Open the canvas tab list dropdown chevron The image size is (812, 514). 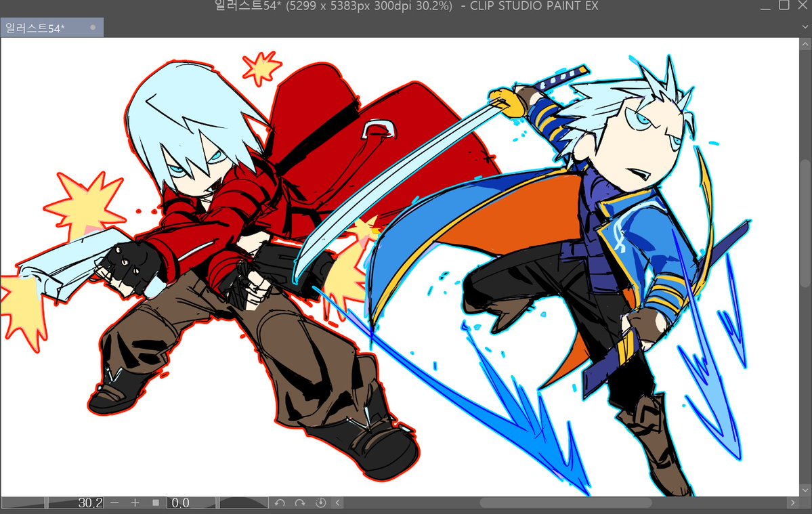(x=805, y=28)
